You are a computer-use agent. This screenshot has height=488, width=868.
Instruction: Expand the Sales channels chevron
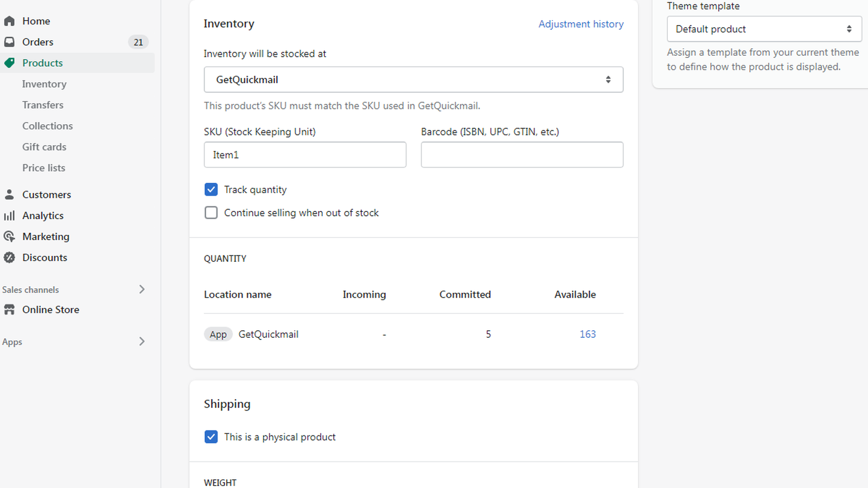(x=142, y=290)
